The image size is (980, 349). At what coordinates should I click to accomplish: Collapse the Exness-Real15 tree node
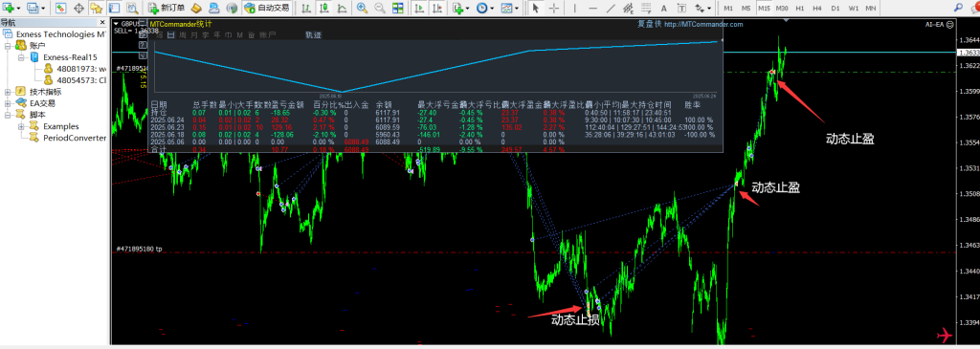[x=21, y=57]
